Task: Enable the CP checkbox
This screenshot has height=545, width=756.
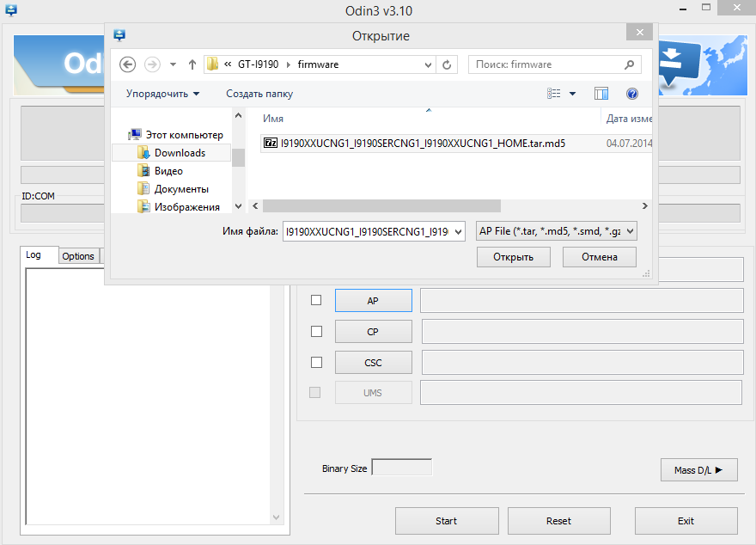Action: 316,331
